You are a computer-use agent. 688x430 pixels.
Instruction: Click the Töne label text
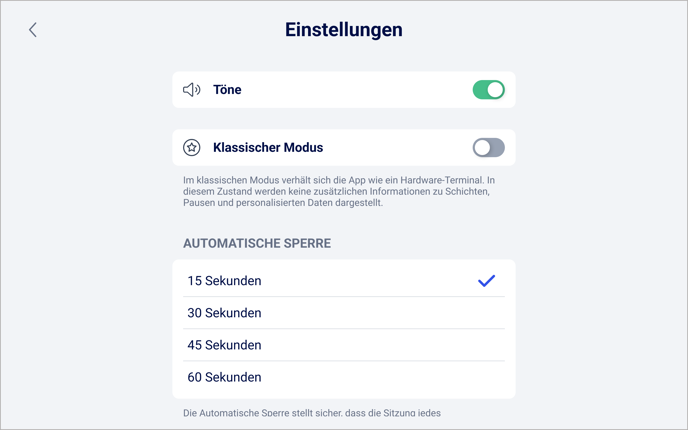coord(227,90)
